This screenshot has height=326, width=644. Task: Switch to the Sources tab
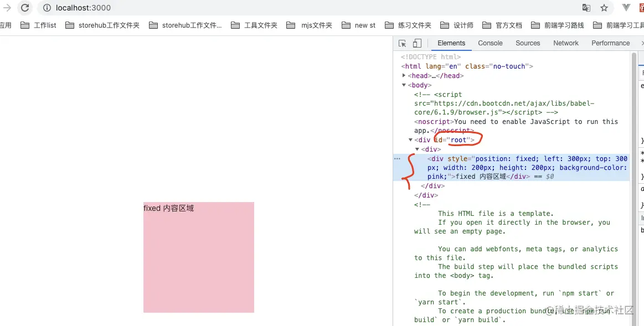528,43
